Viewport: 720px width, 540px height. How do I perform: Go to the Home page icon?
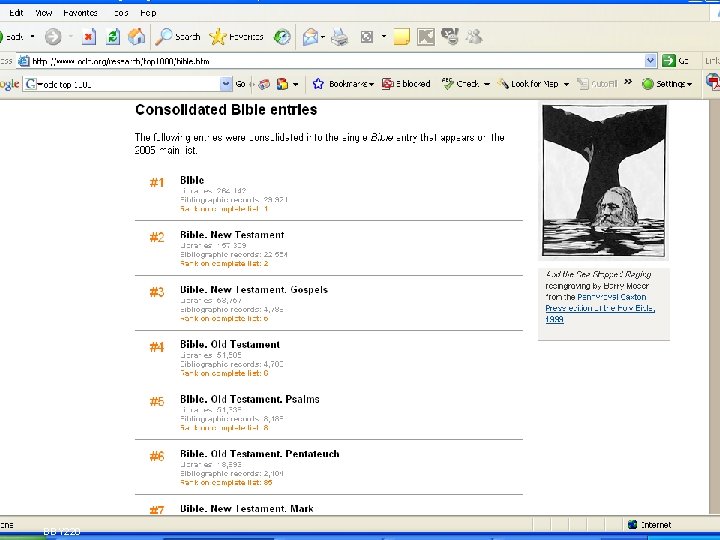click(136, 37)
